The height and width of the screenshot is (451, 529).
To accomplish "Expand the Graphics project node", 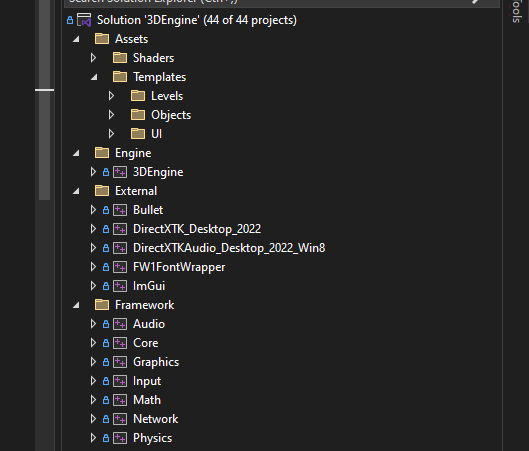I will point(93,362).
